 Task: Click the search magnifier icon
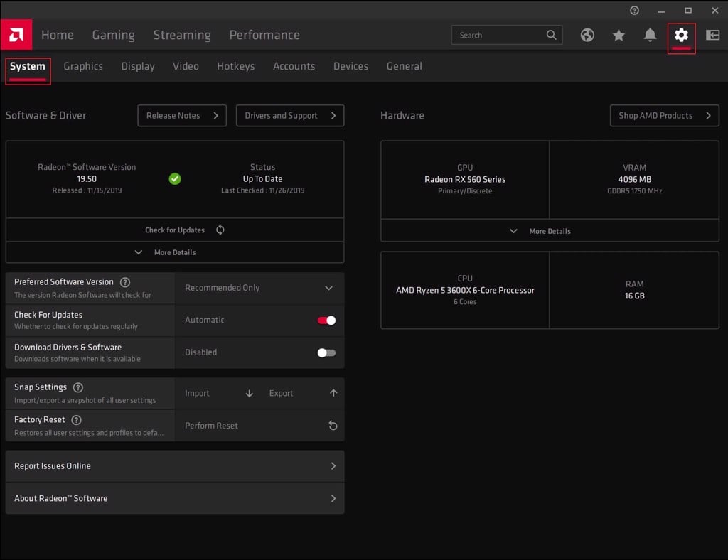(551, 35)
